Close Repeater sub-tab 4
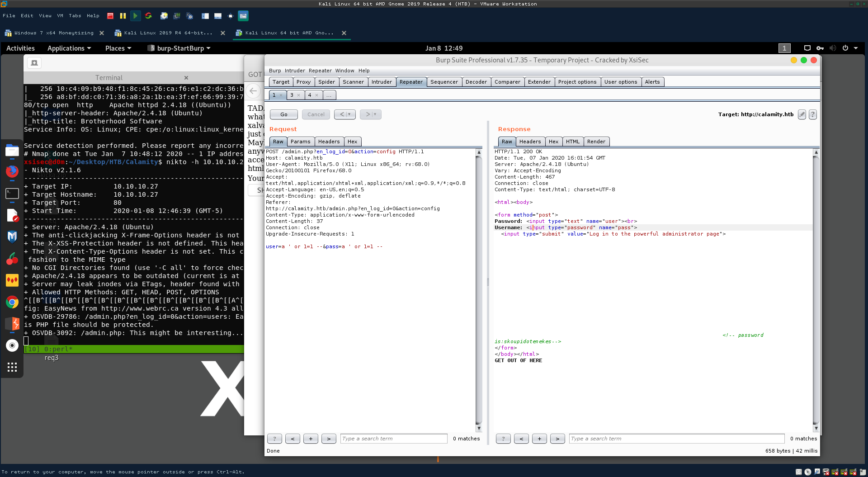868x477 pixels. point(316,95)
